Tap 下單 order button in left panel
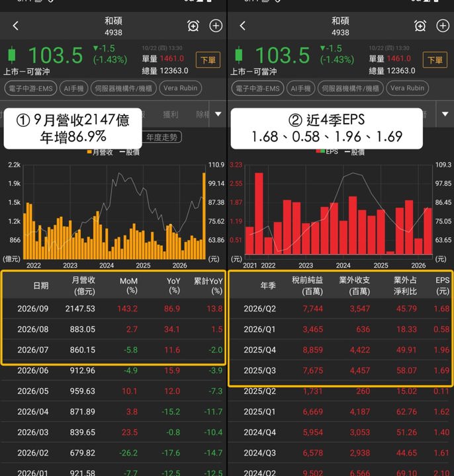This screenshot has height=476, width=454. [208, 59]
